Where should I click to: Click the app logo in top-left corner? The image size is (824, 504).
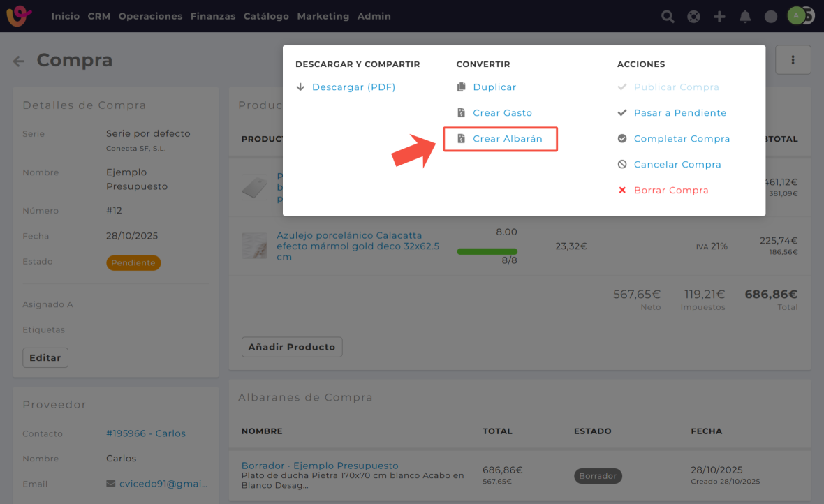tap(19, 15)
